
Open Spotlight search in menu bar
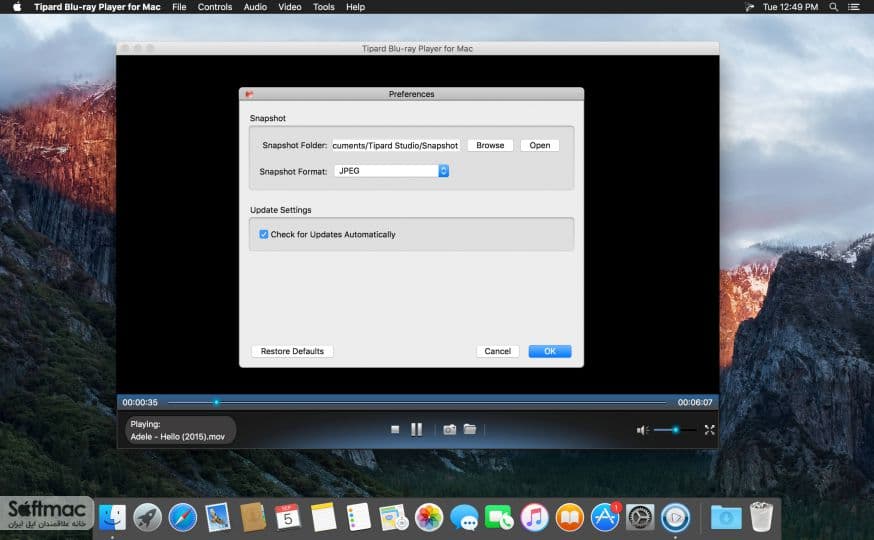[x=833, y=7]
